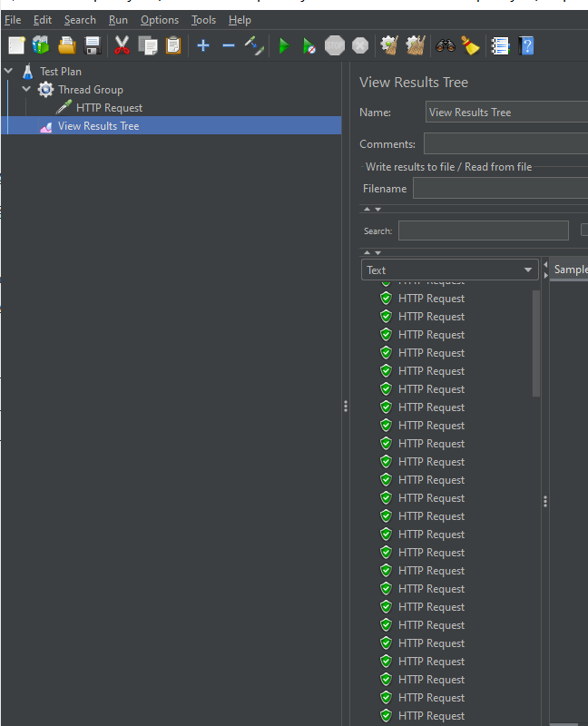The width and height of the screenshot is (588, 726).
Task: Collapse the Test Plan tree node
Action: point(9,71)
